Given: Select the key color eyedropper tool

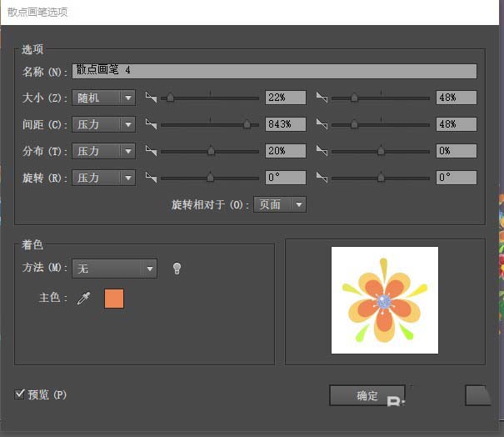Looking at the screenshot, I should (84, 299).
